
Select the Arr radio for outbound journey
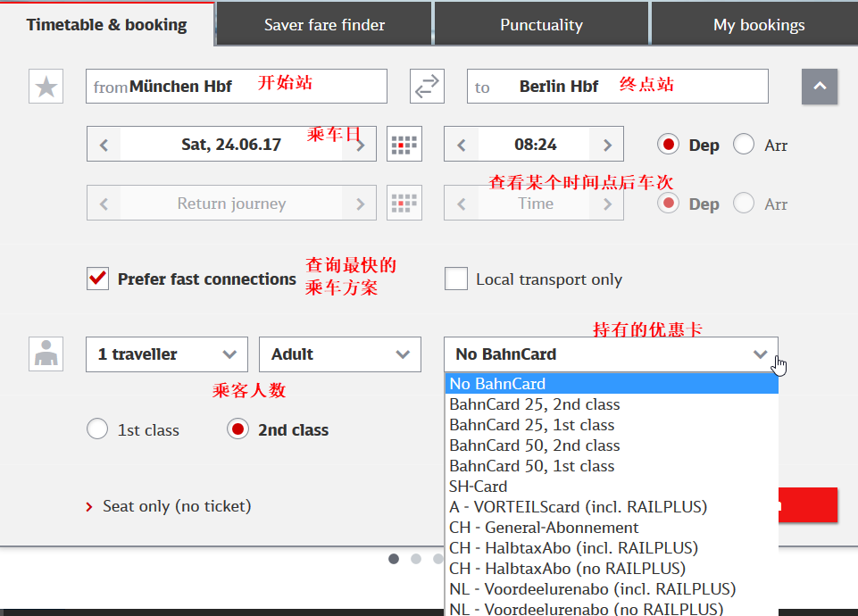744,145
